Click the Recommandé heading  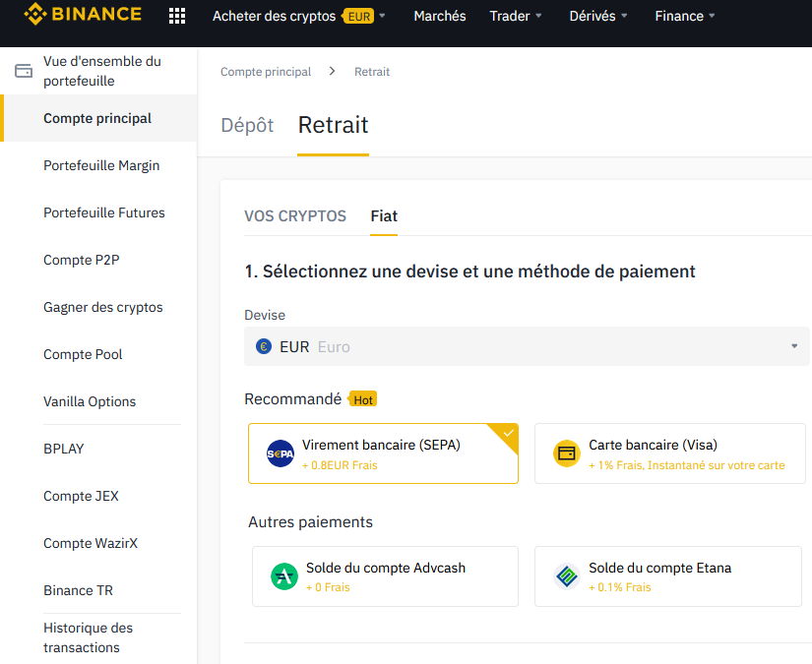(x=292, y=399)
